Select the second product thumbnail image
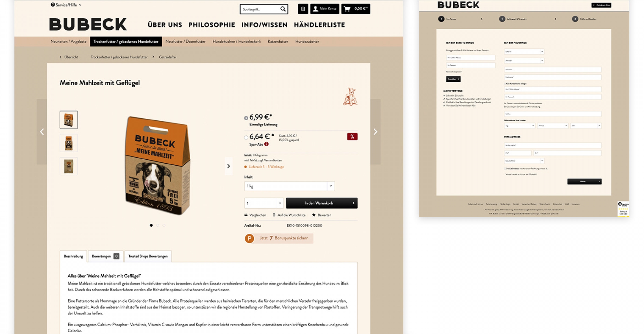Screen dimensions: 644x334 click(69, 143)
